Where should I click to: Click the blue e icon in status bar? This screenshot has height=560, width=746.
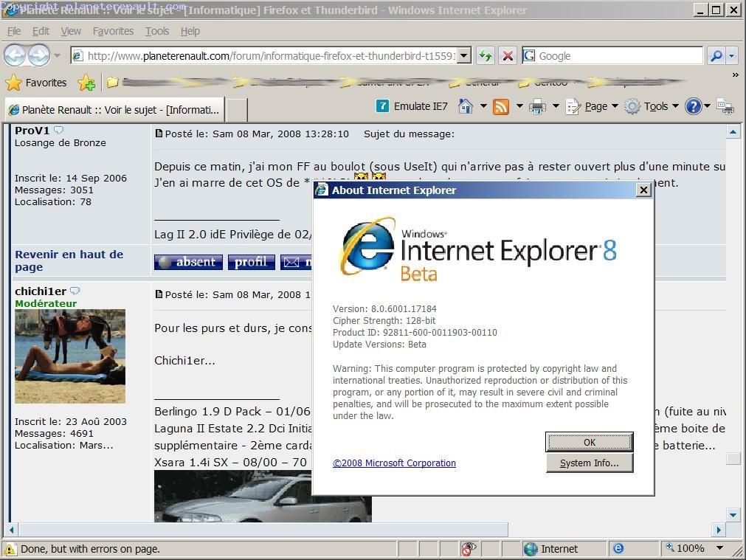point(618,549)
